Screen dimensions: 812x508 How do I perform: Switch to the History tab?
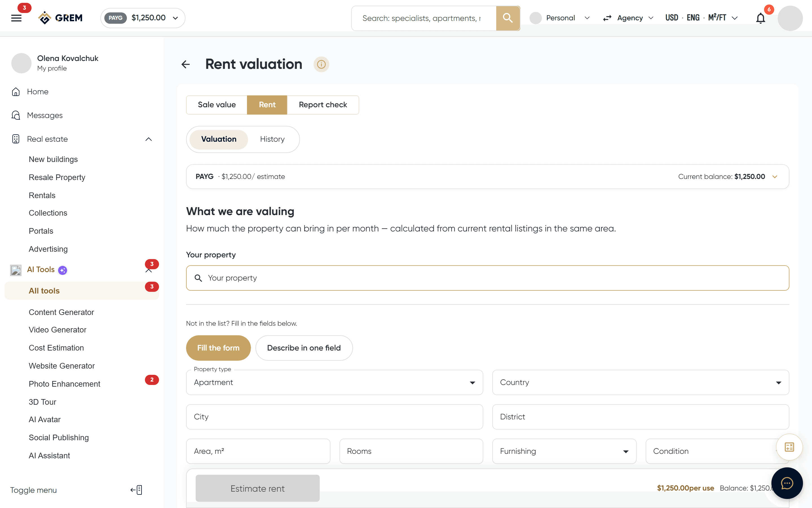point(272,139)
